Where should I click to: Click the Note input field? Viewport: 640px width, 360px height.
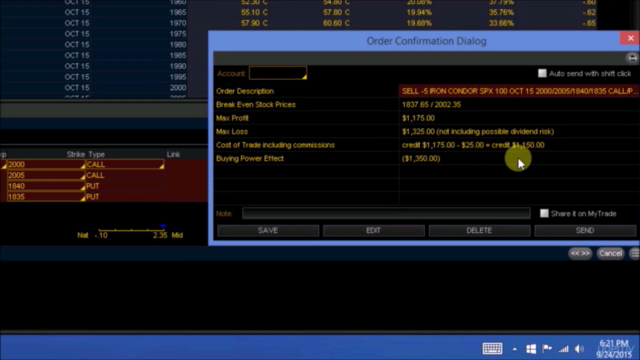[x=386, y=213]
